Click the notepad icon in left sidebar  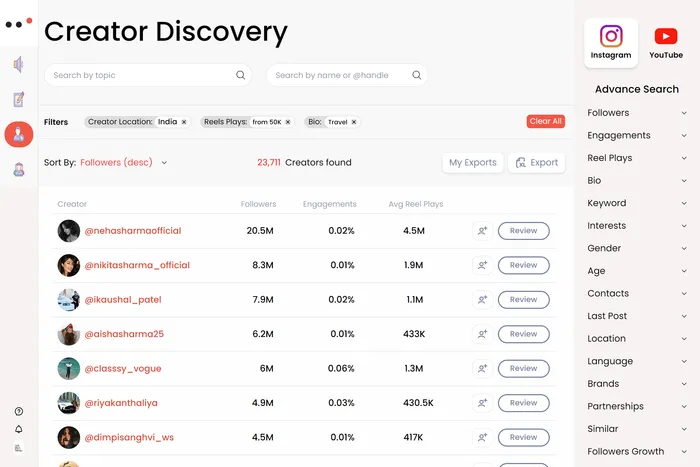18,99
